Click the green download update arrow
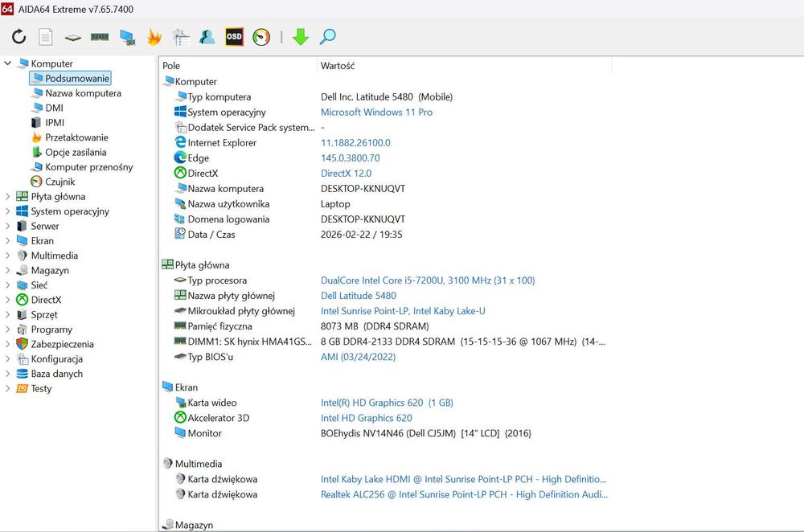This screenshot has height=532, width=804. 301,37
